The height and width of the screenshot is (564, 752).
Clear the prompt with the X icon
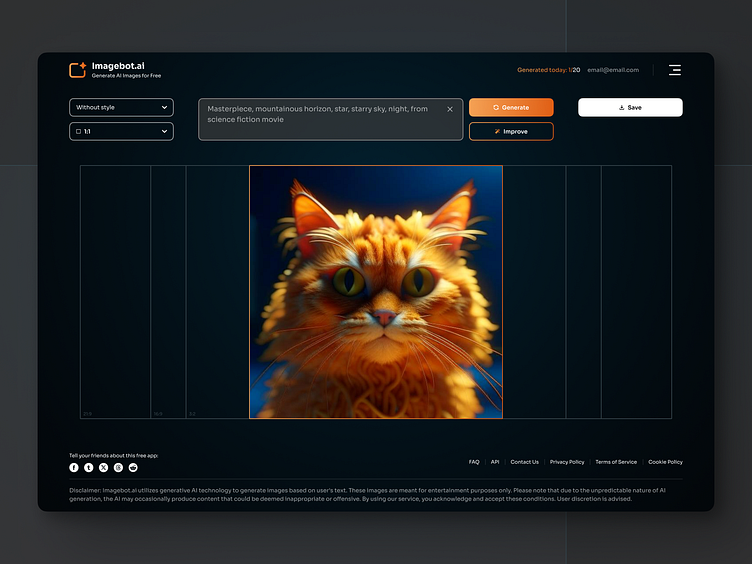pos(450,109)
